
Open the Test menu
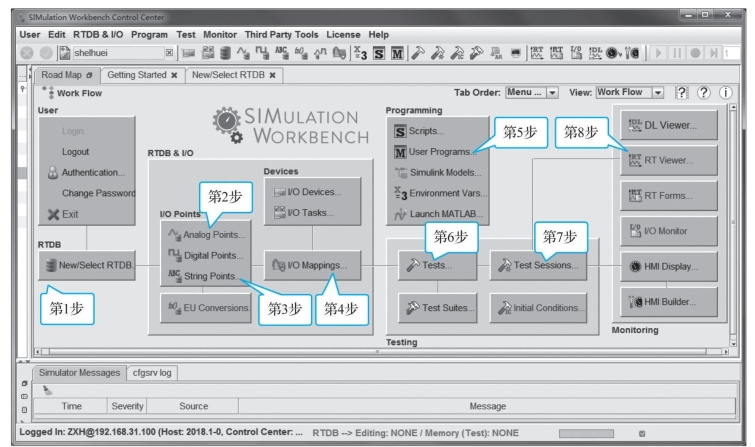coord(185,35)
